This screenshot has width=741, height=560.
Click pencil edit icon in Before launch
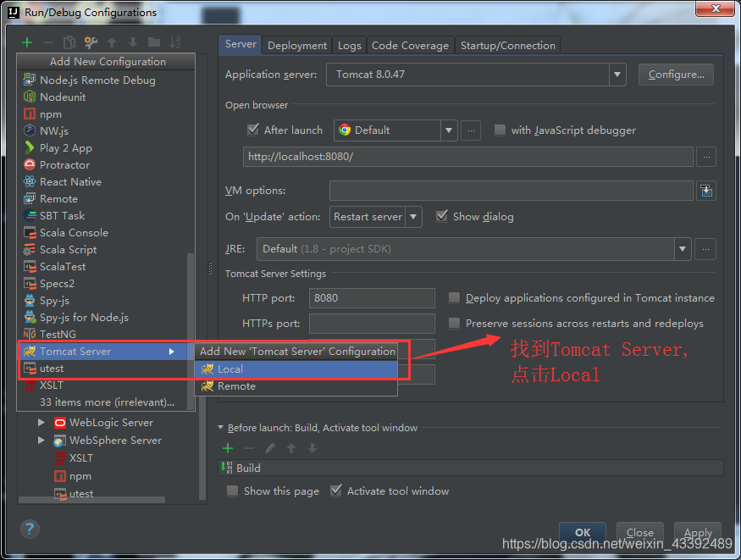(270, 448)
